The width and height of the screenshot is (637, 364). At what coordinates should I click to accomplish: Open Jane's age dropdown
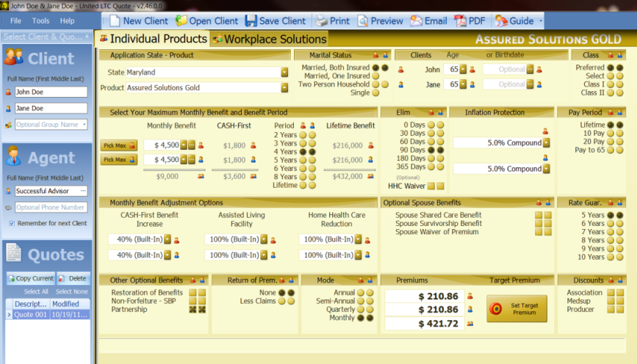463,84
